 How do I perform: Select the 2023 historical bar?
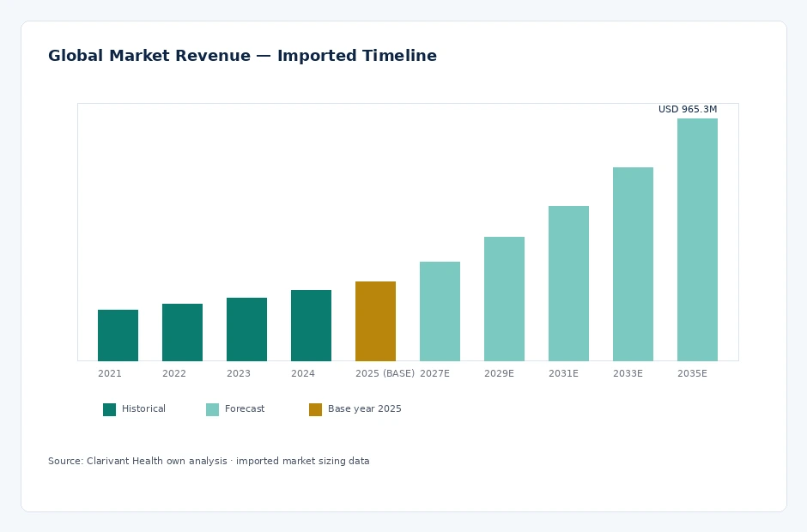pyautogui.click(x=246, y=329)
